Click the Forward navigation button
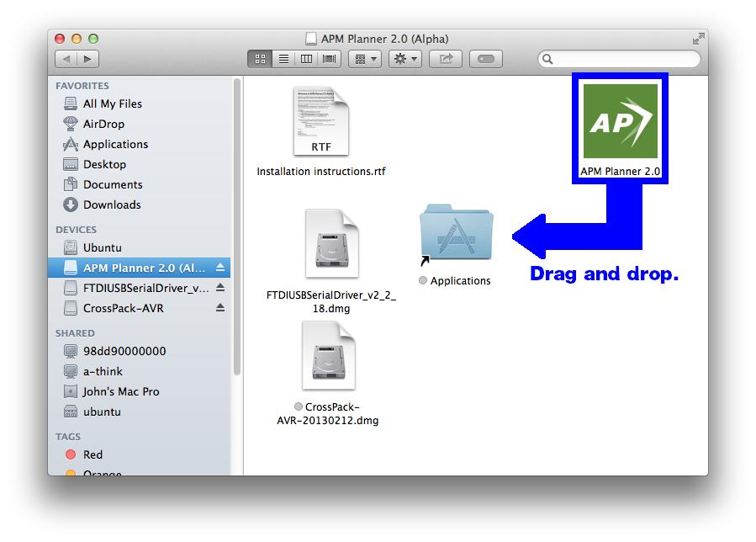Screen dimensions: 756x542 click(87, 59)
